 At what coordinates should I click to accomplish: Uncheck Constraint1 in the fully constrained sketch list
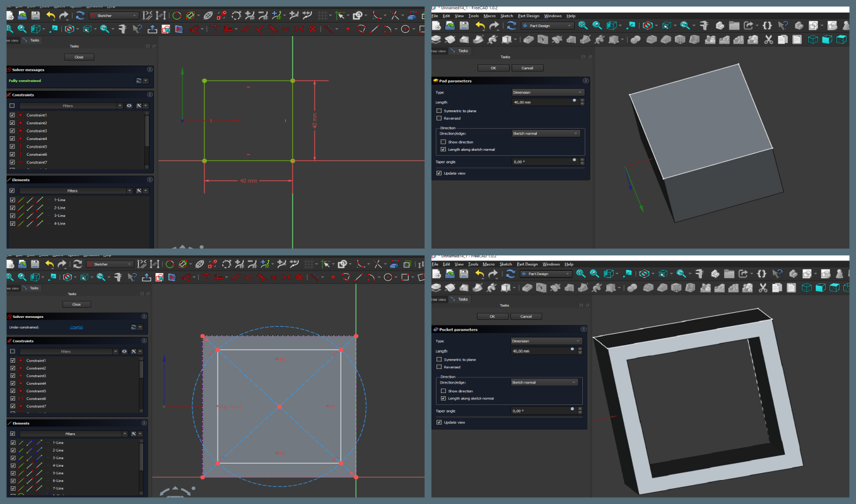(12, 115)
